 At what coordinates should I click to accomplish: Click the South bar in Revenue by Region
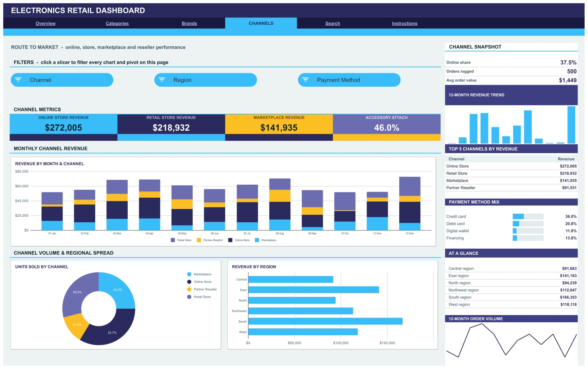pyautogui.click(x=325, y=321)
